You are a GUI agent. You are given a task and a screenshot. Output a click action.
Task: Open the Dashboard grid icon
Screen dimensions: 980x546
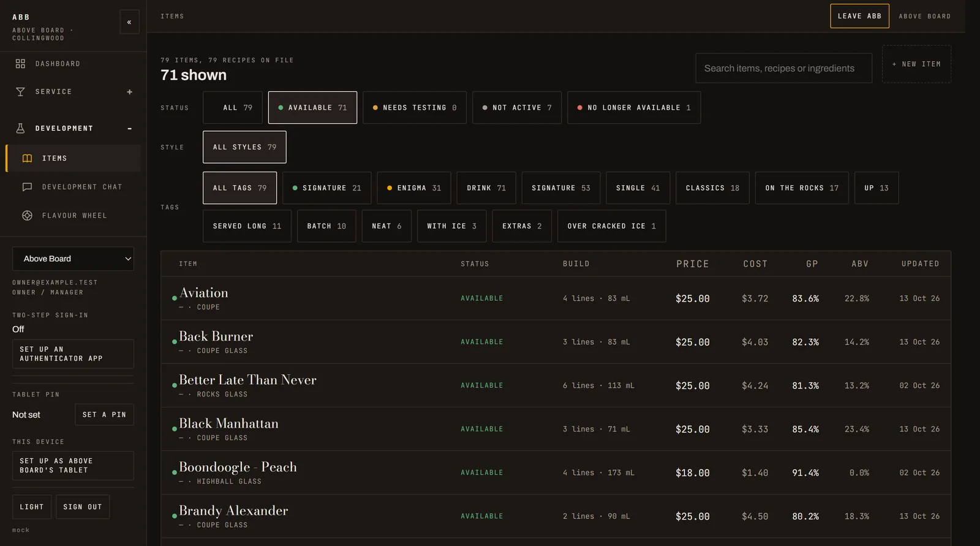[20, 64]
